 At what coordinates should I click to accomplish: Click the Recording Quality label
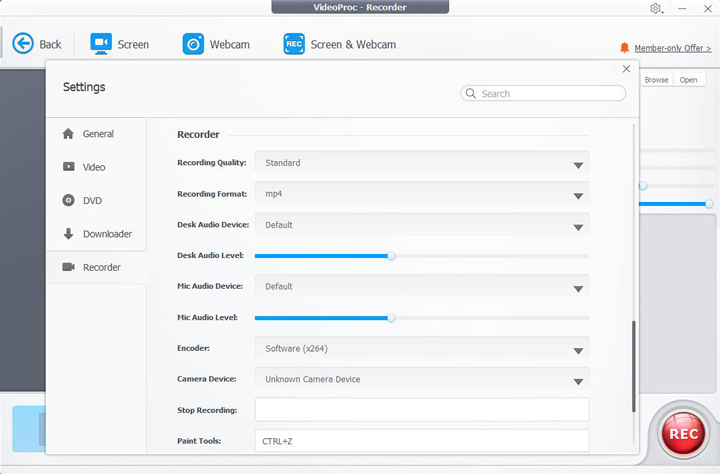click(212, 163)
